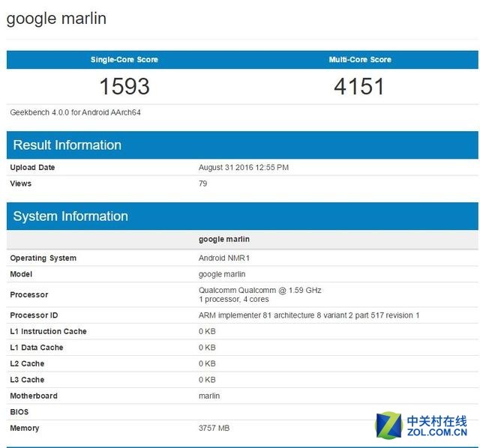Click the Memory value 3757 MB
The width and height of the screenshot is (480, 448).
pos(214,428)
